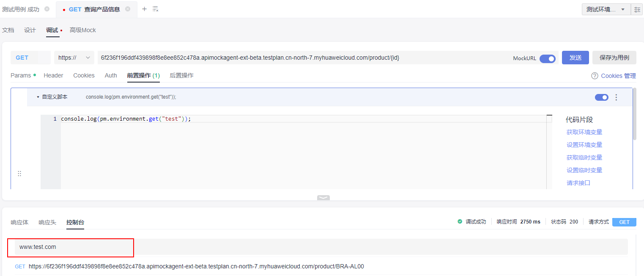Viewport: 644px width, 276px height.
Task: Close the 测试用例 成功 tab
Action: (x=47, y=9)
